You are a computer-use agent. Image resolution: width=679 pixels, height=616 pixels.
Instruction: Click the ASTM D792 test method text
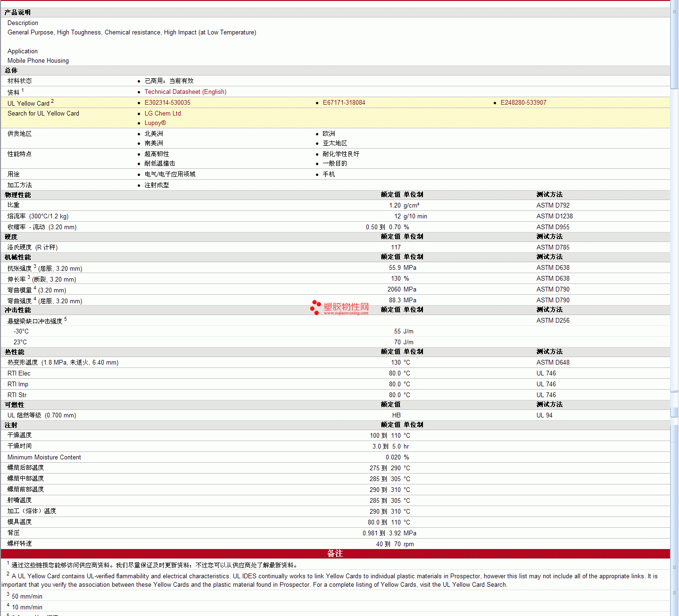click(553, 206)
